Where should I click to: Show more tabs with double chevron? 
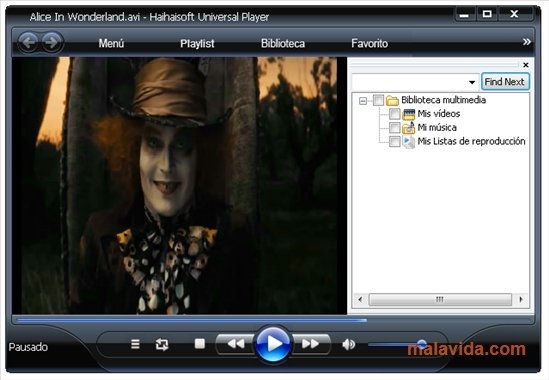pos(526,42)
